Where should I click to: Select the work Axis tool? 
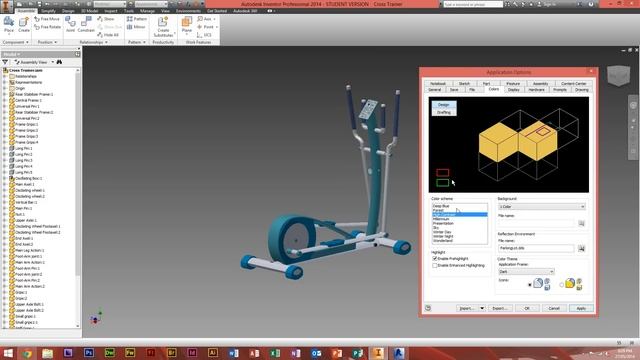click(205, 19)
